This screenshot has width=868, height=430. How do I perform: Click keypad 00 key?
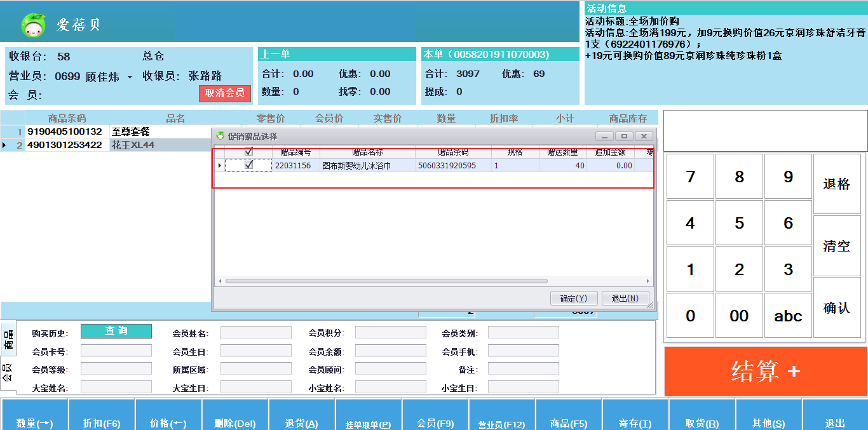click(739, 316)
